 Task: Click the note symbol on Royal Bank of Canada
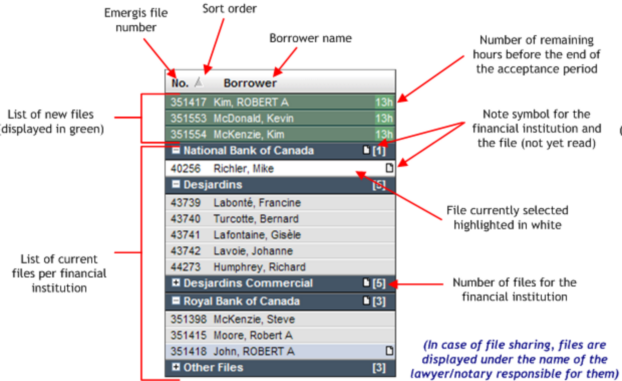pos(366,301)
